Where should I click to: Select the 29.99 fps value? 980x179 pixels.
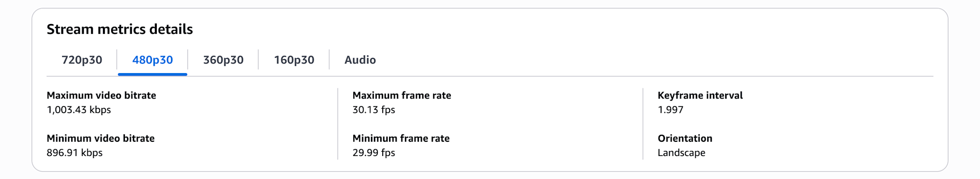[374, 153]
